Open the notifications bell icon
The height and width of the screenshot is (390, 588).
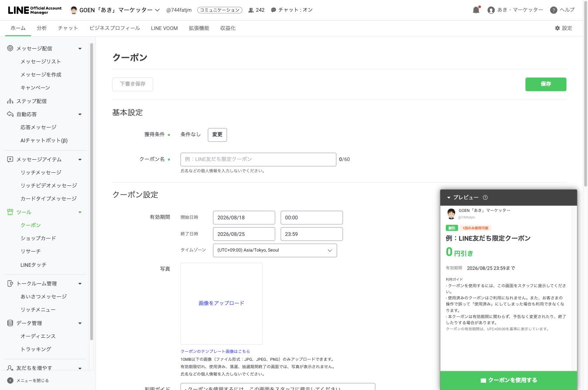pos(476,10)
